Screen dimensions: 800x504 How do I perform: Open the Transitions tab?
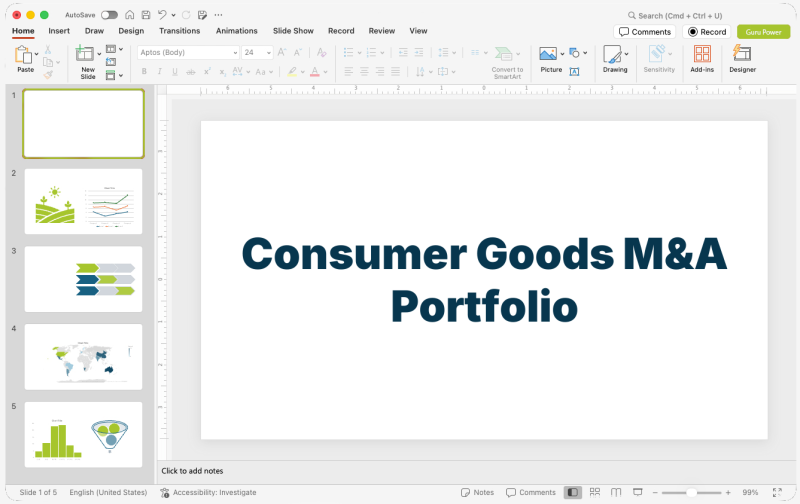180,31
